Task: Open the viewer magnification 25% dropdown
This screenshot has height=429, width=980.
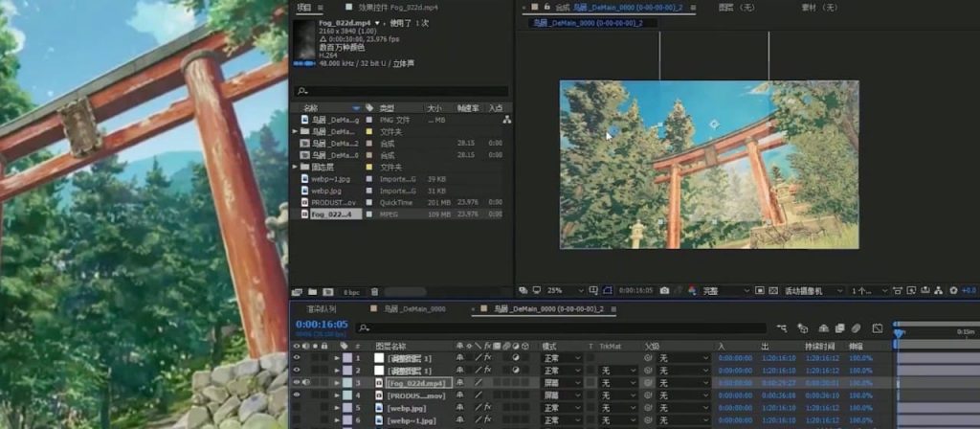Action: pyautogui.click(x=565, y=291)
